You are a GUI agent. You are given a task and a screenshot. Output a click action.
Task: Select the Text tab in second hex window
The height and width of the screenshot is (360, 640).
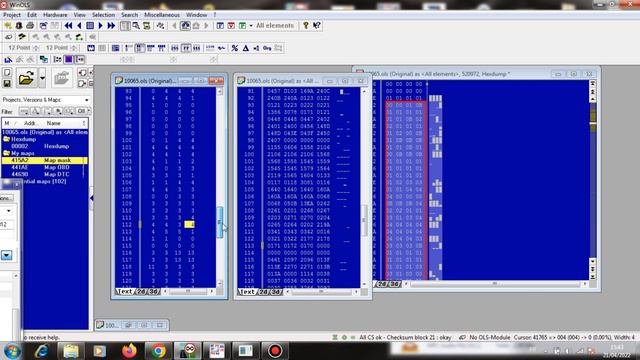point(247,291)
